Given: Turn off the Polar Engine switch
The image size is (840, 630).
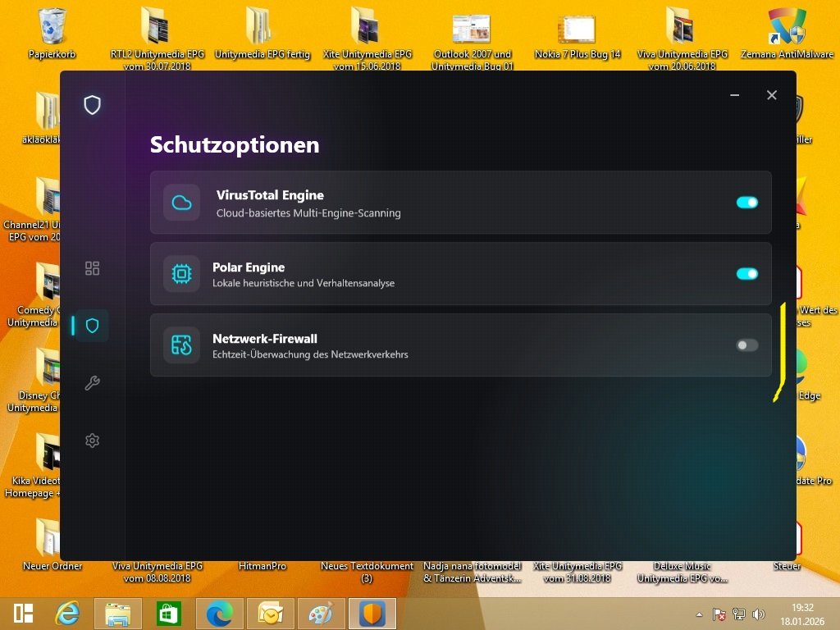Looking at the screenshot, I should pyautogui.click(x=746, y=274).
